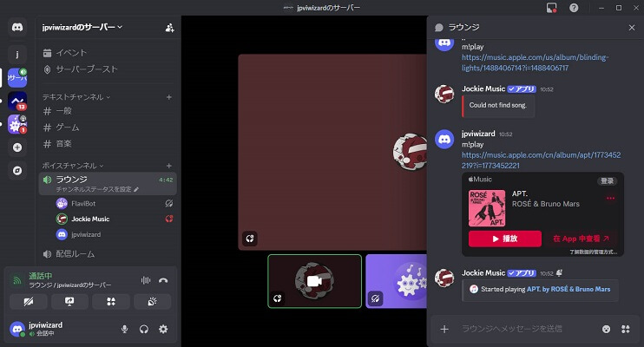Open サーバーブースト entry
644x347 pixels.
click(108, 69)
